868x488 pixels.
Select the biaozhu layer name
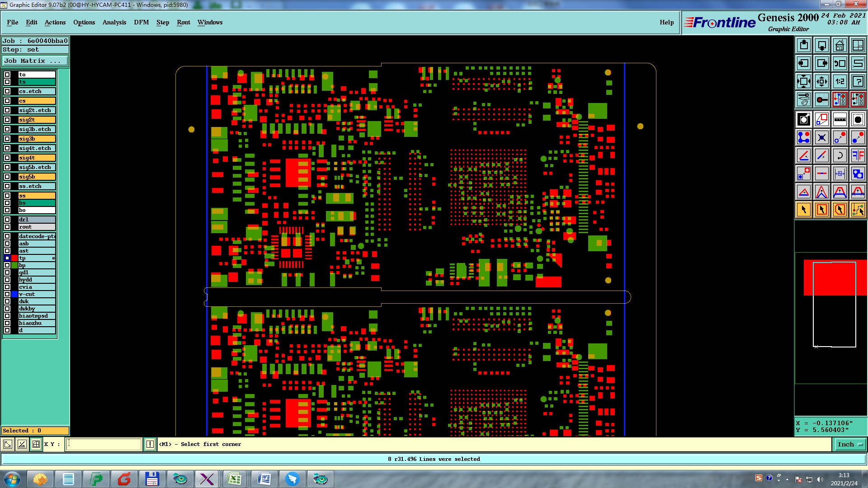coord(37,323)
